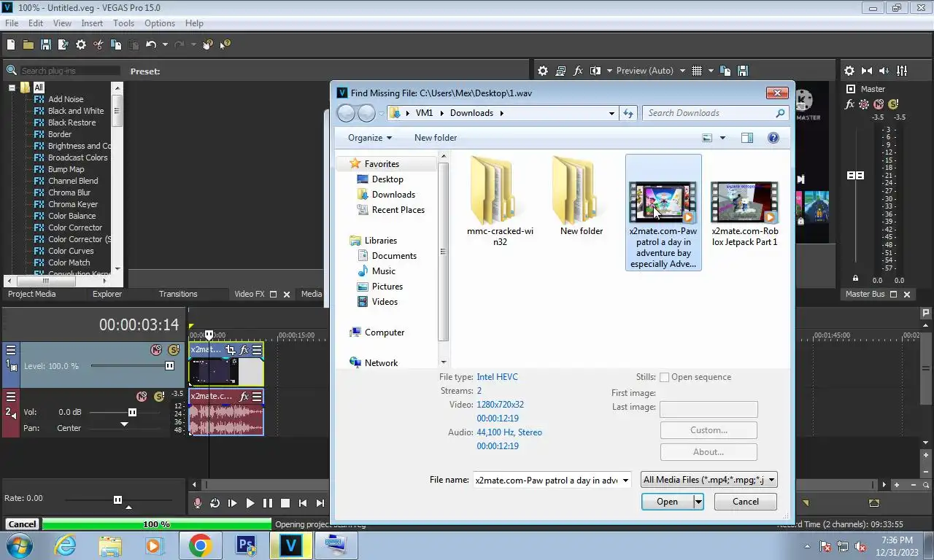Select the Videos library in sidebar

click(x=385, y=302)
